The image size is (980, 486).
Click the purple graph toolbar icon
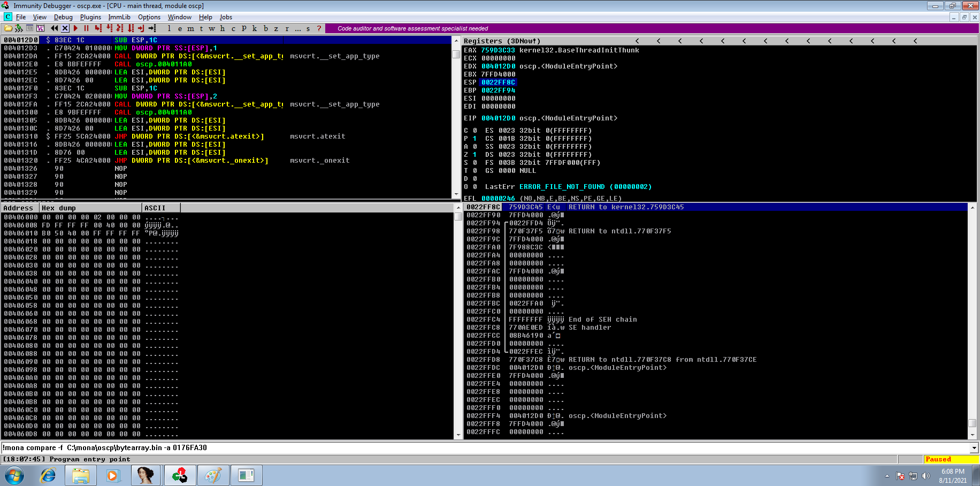40,28
